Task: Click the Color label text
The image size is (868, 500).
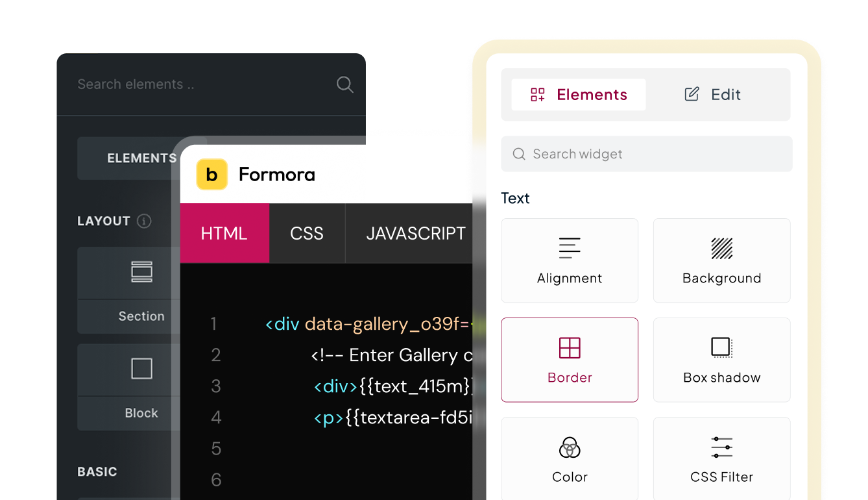Action: tap(570, 477)
